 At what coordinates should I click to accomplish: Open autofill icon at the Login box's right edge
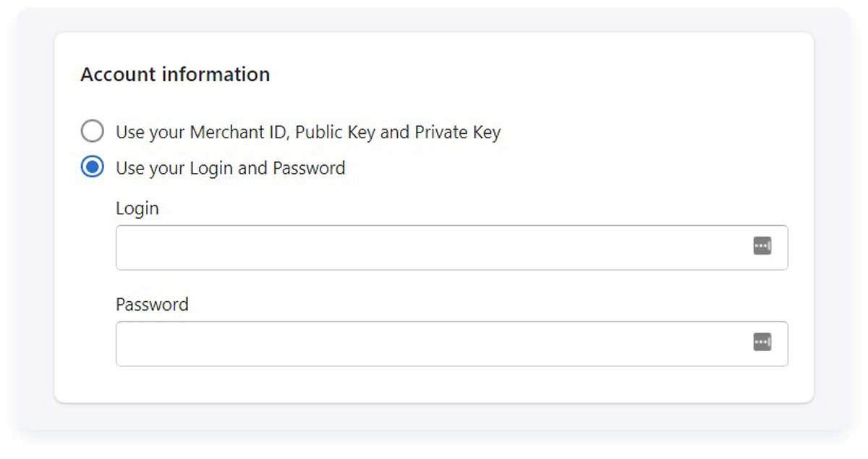click(x=762, y=246)
